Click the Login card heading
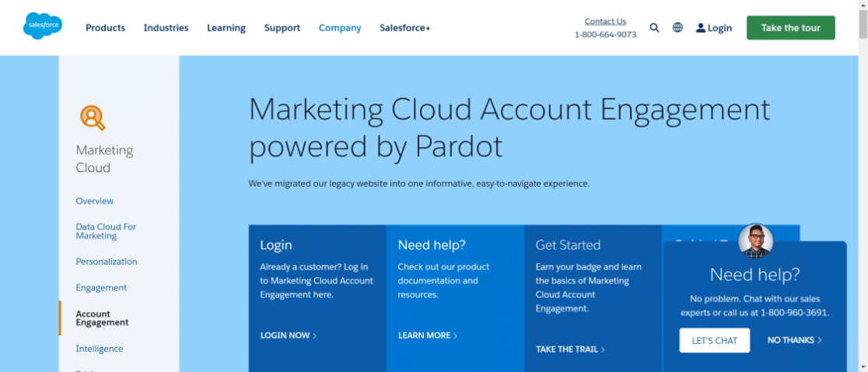868x372 pixels. coord(275,244)
